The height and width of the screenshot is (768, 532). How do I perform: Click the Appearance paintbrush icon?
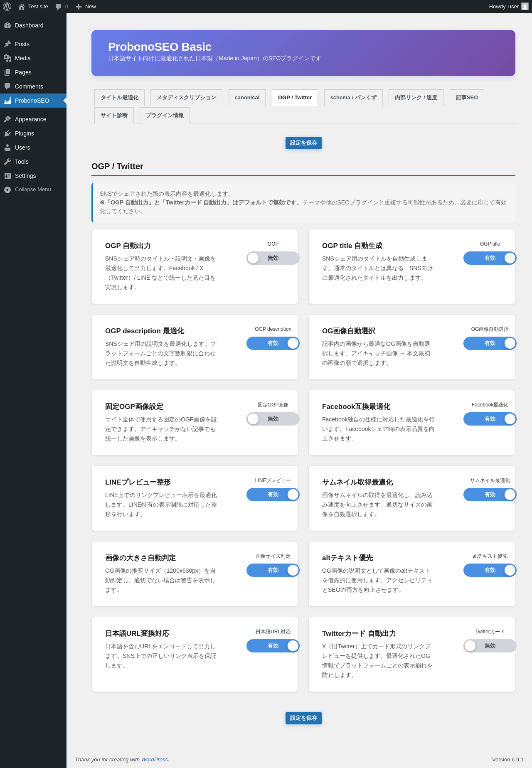[x=7, y=119]
